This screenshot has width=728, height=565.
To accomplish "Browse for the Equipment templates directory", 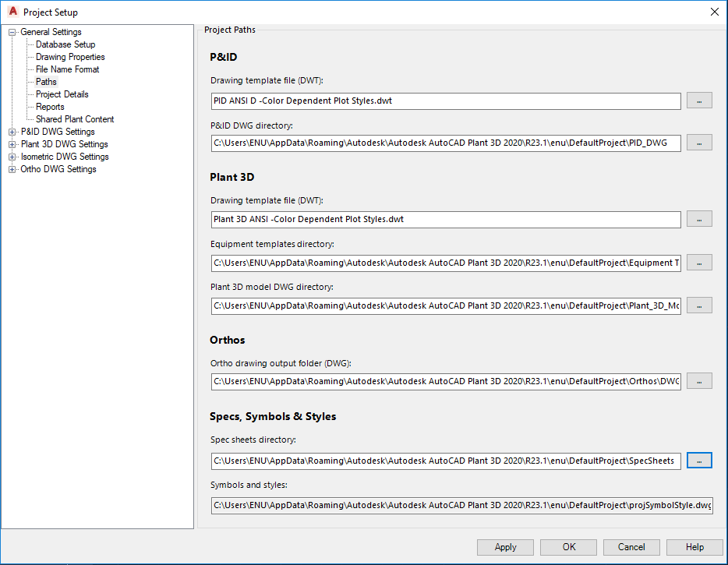I will (x=699, y=263).
